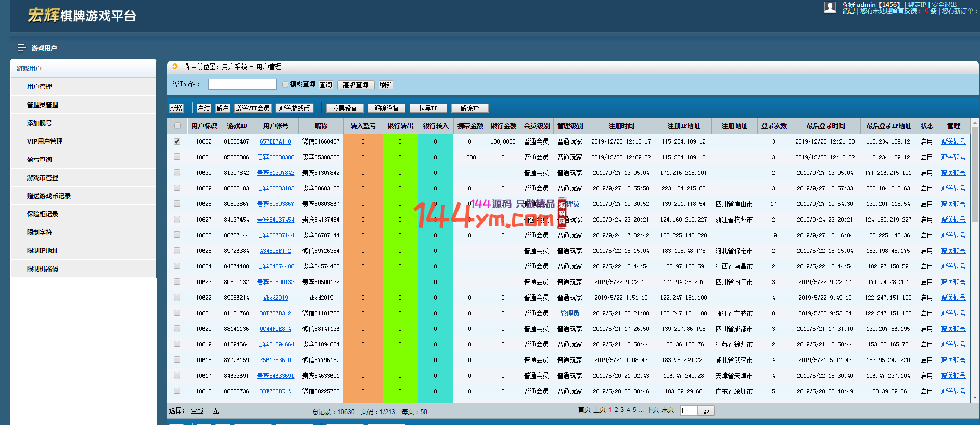980x425 pixels.
Task: Open 高级查询 advanced search options
Action: [x=356, y=85]
